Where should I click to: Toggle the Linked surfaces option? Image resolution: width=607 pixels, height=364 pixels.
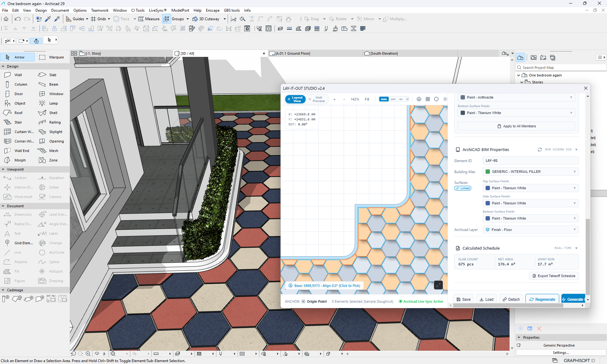point(463,188)
